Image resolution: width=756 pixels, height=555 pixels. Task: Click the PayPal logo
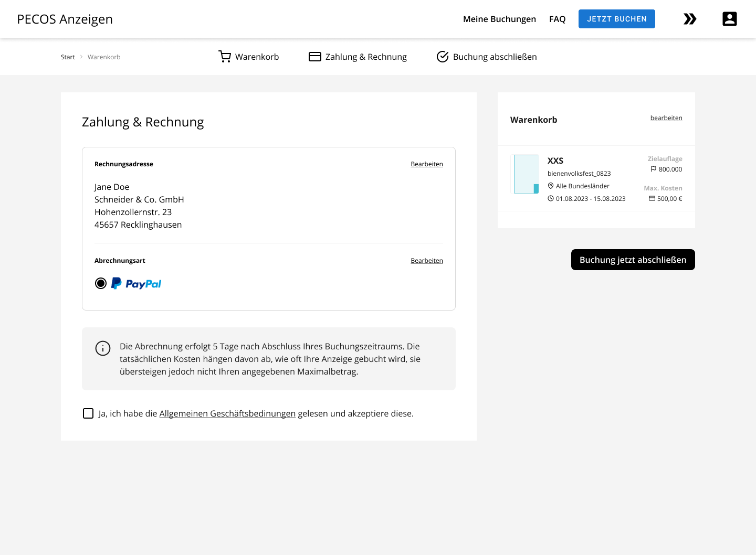[136, 283]
